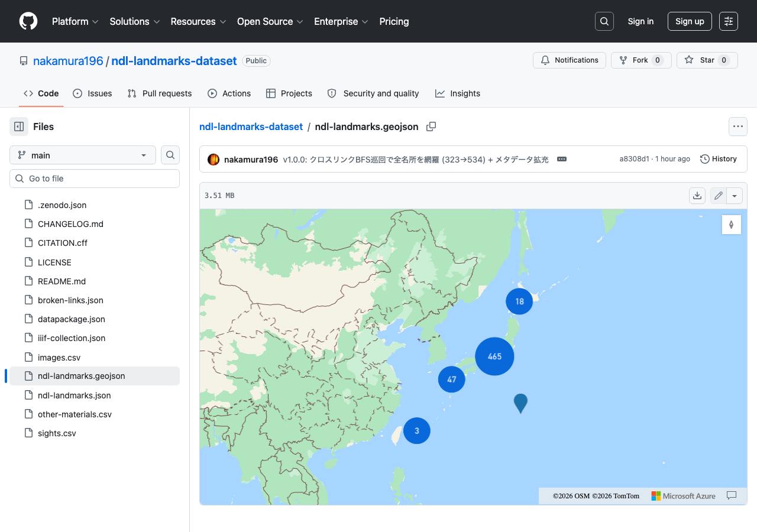Search this repository's files magnifier
This screenshot has height=532, width=757.
coord(170,155)
